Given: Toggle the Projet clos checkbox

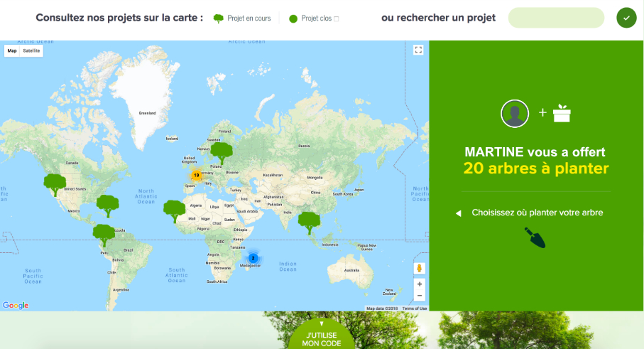Looking at the screenshot, I should [x=336, y=19].
